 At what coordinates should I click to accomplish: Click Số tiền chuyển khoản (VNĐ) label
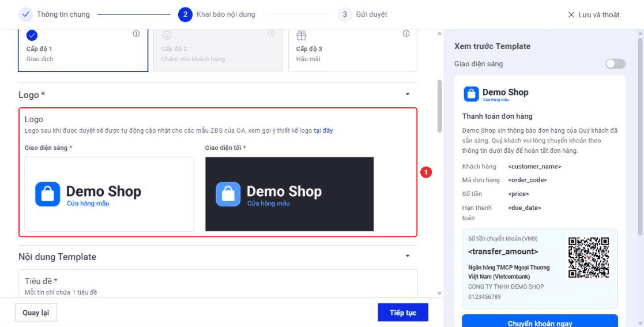503,239
